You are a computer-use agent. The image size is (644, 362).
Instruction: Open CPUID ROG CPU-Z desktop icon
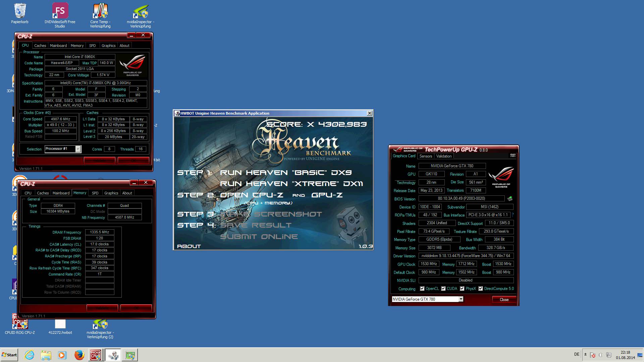pyautogui.click(x=20, y=324)
